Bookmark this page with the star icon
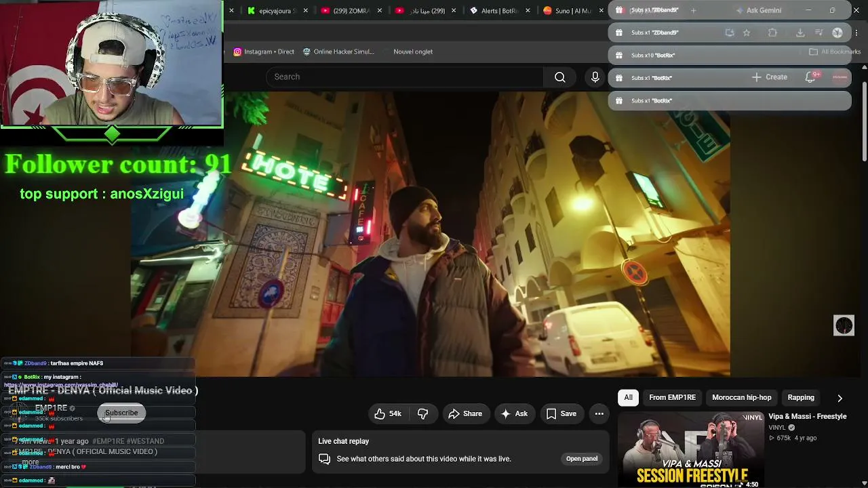 [x=747, y=33]
